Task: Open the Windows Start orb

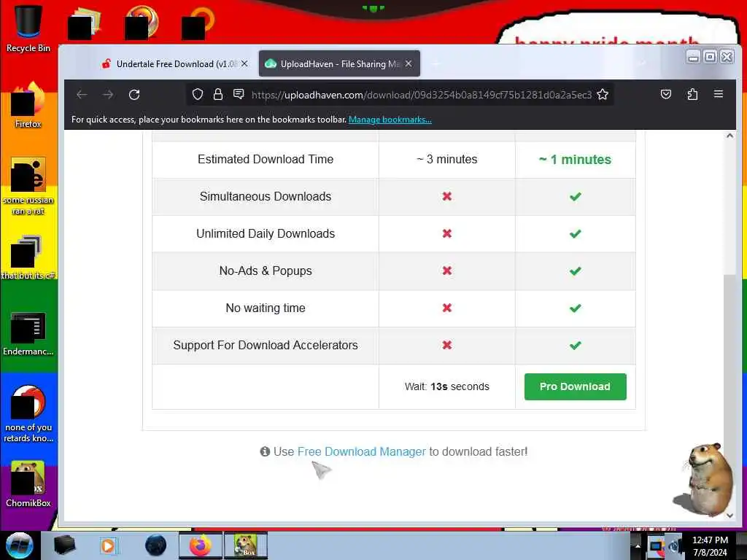Action: click(19, 545)
